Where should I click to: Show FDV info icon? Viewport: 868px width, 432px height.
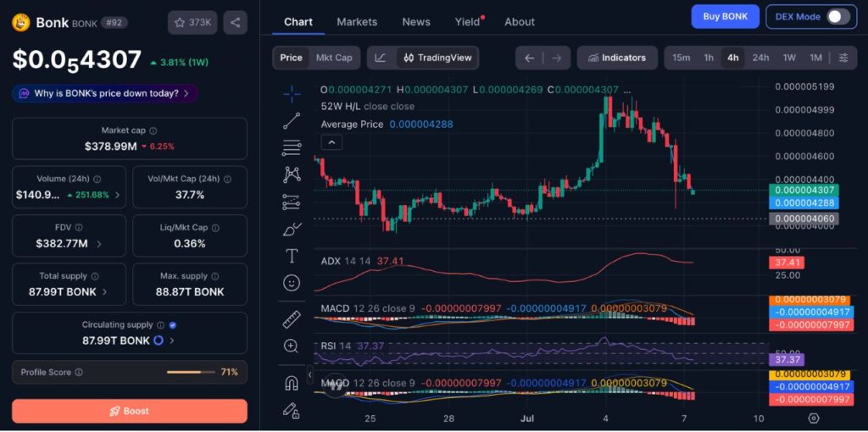(79, 227)
